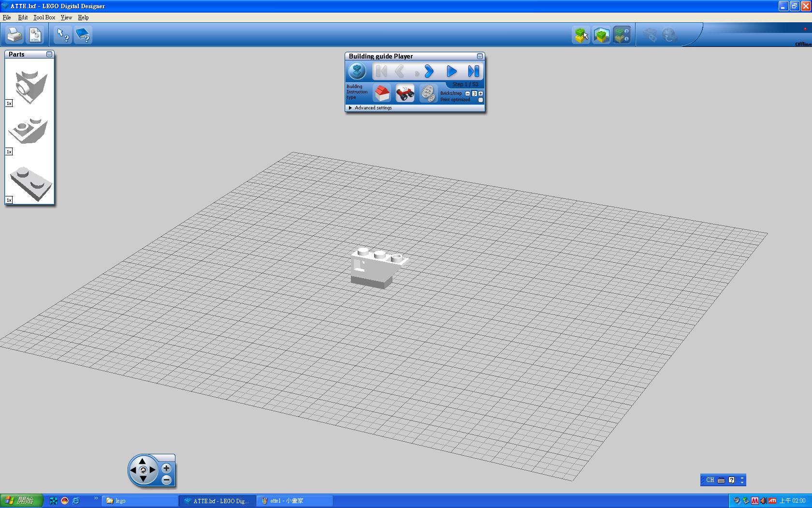Switch to View mode icon

(601, 35)
